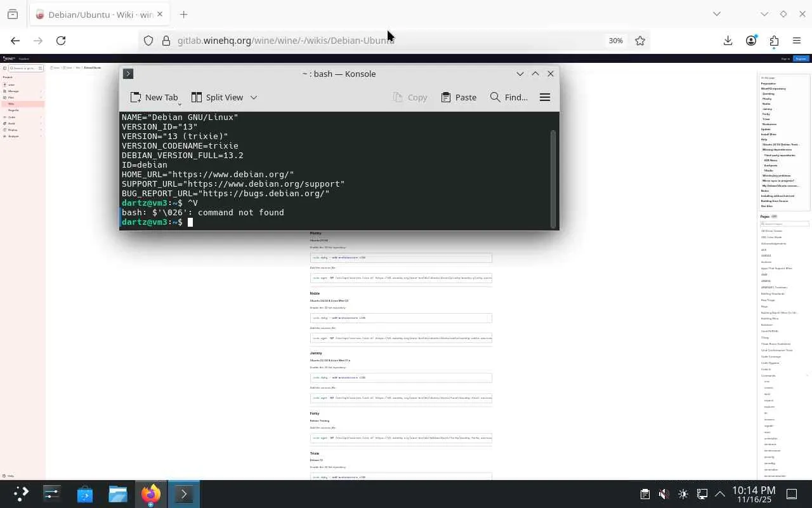The height and width of the screenshot is (508, 812).
Task: Launch Discover software center from taskbar
Action: pos(85,494)
